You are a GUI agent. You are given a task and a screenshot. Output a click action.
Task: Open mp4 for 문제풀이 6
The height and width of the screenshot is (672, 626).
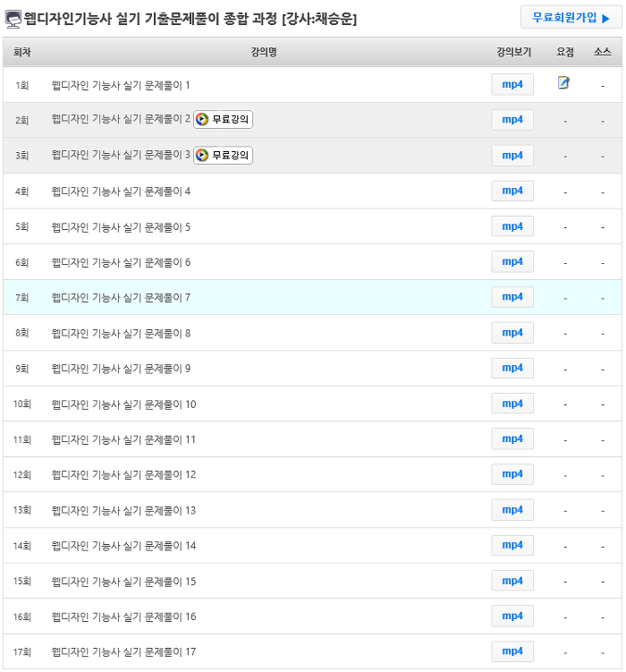(x=512, y=261)
